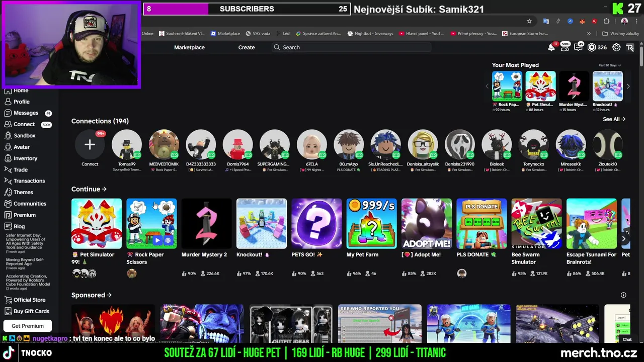Open Themes in the sidebar
The image size is (644, 362).
(23, 192)
